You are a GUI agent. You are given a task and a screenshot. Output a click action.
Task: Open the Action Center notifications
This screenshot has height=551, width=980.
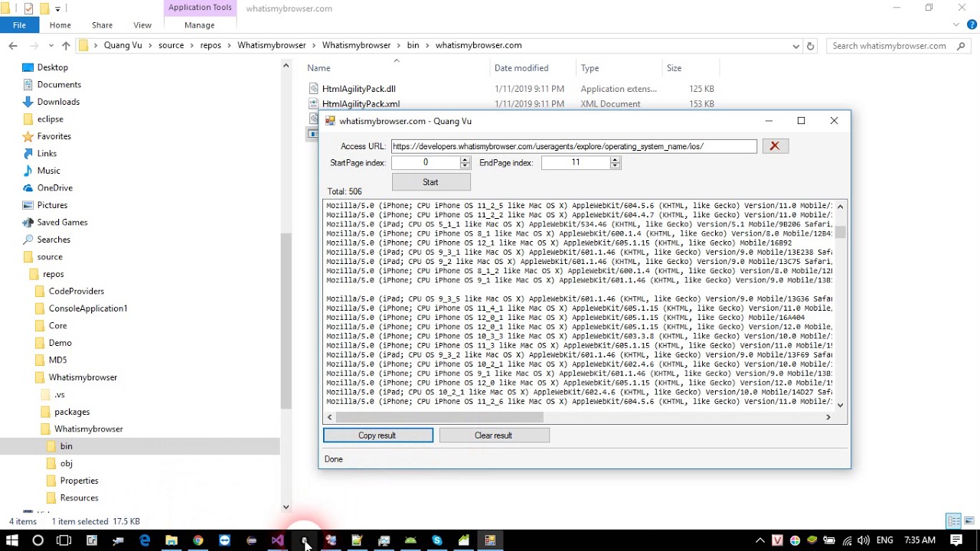[957, 540]
